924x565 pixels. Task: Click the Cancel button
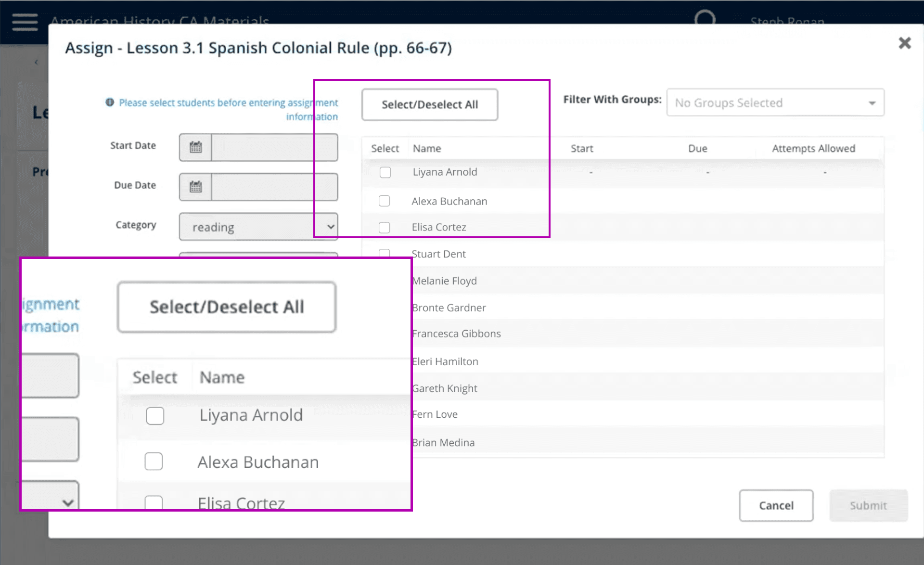pyautogui.click(x=776, y=505)
